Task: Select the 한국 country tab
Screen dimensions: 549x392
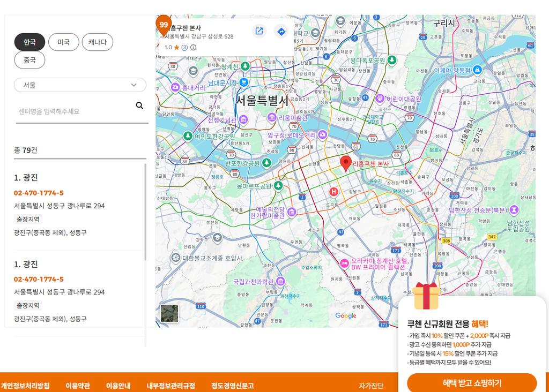Action: click(x=29, y=42)
